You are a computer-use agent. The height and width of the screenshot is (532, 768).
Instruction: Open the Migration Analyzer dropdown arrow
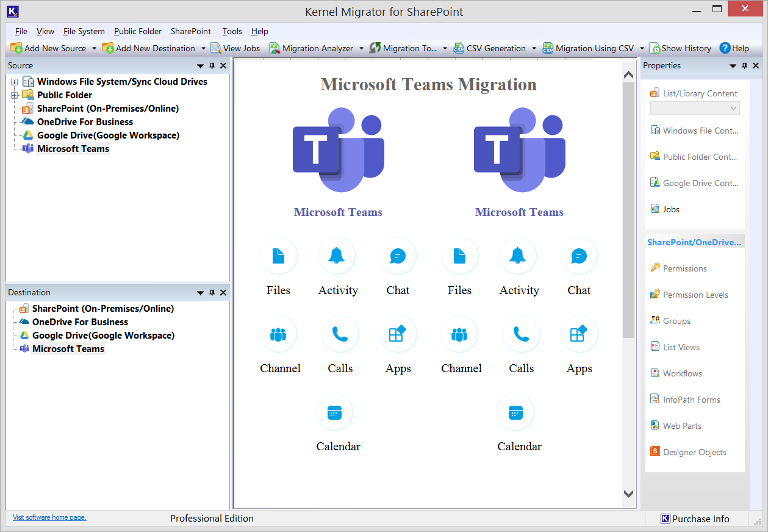[x=361, y=49]
